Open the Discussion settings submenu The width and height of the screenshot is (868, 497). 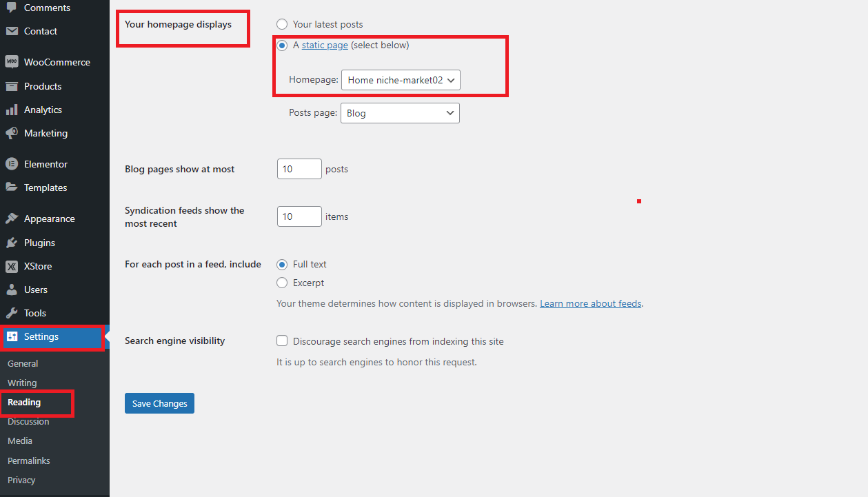(28, 421)
